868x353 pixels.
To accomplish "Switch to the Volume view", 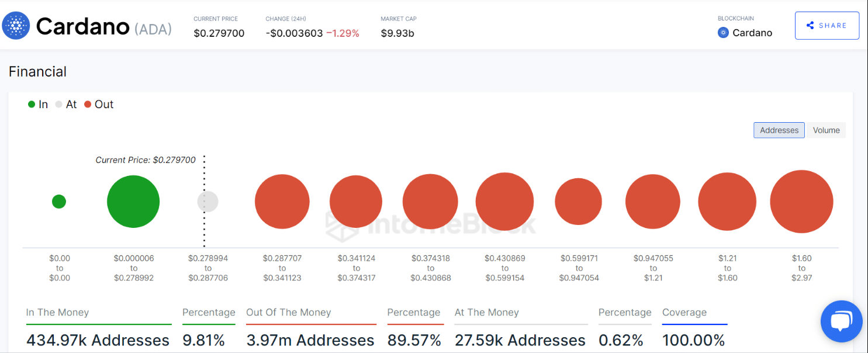I will pyautogui.click(x=826, y=130).
